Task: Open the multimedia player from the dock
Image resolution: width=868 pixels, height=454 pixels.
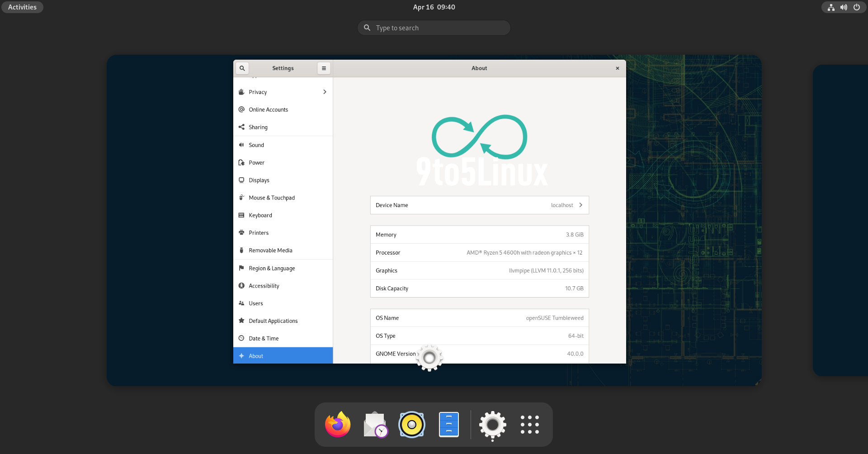Action: pyautogui.click(x=411, y=424)
